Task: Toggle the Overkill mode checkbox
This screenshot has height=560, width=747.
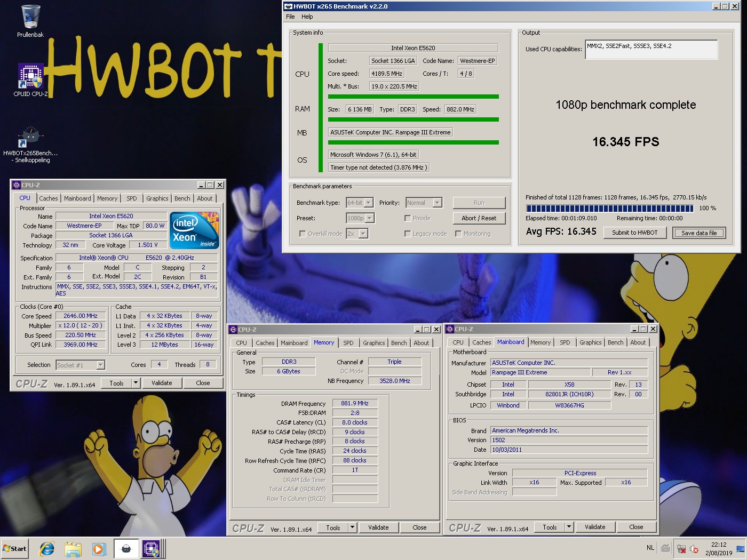Action: click(303, 234)
